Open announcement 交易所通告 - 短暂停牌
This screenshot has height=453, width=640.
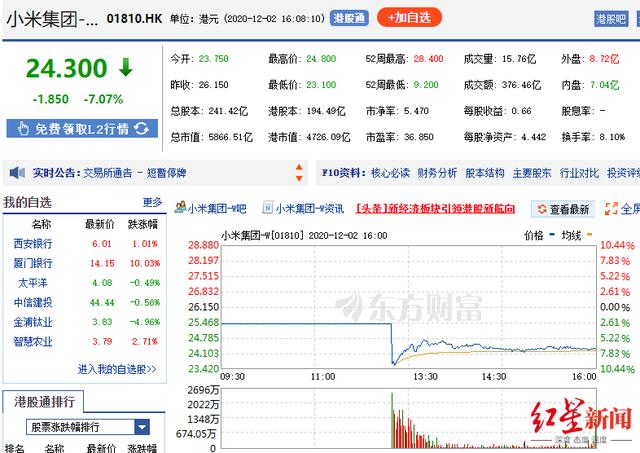click(135, 173)
